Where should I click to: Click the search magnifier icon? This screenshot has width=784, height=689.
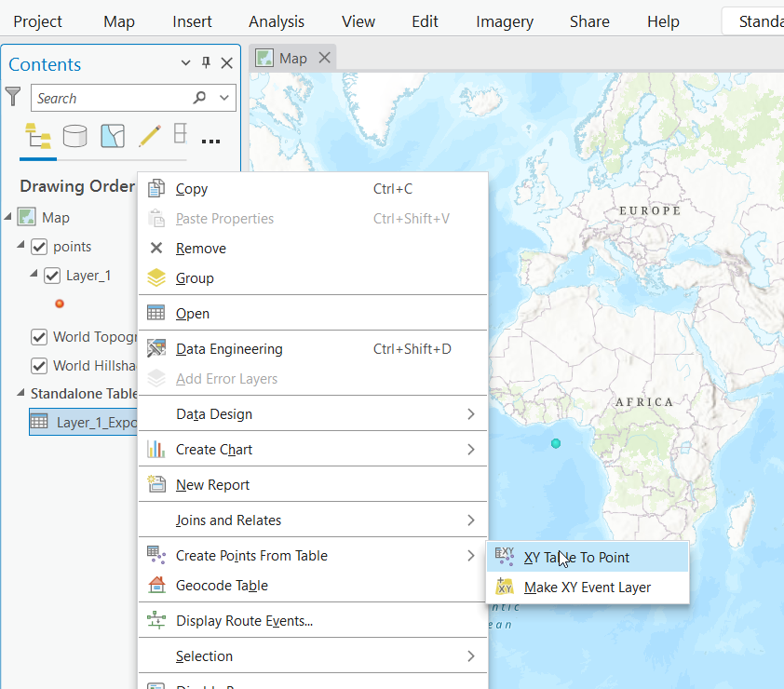[199, 97]
